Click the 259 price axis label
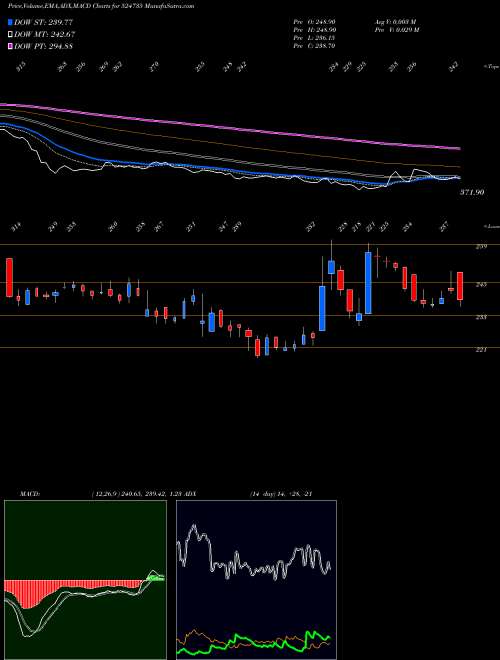500x660 pixels. [x=481, y=246]
